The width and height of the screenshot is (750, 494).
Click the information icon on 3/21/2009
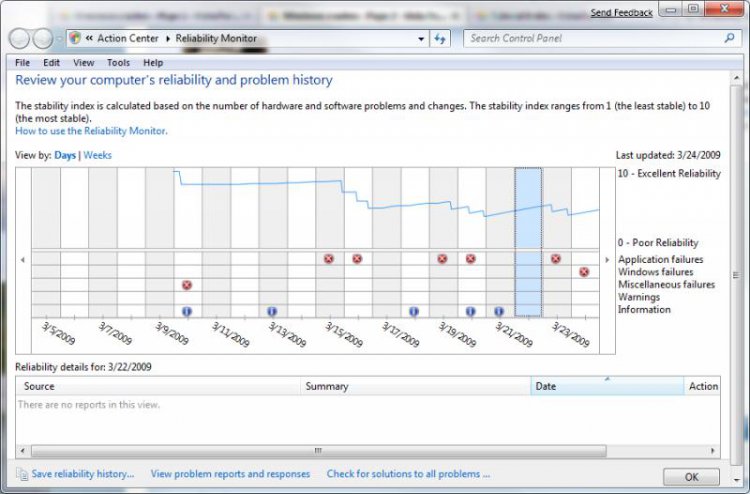tap(499, 311)
